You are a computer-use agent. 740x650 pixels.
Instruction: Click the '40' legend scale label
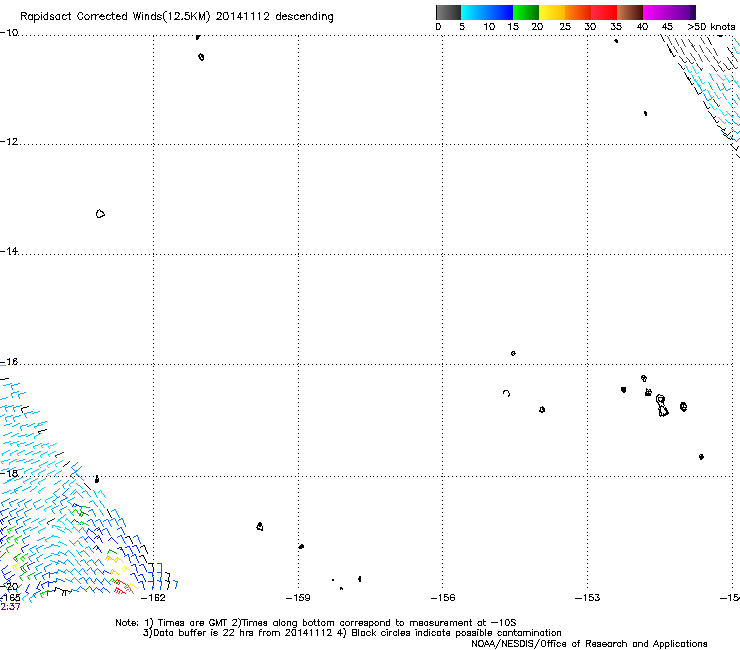642,27
